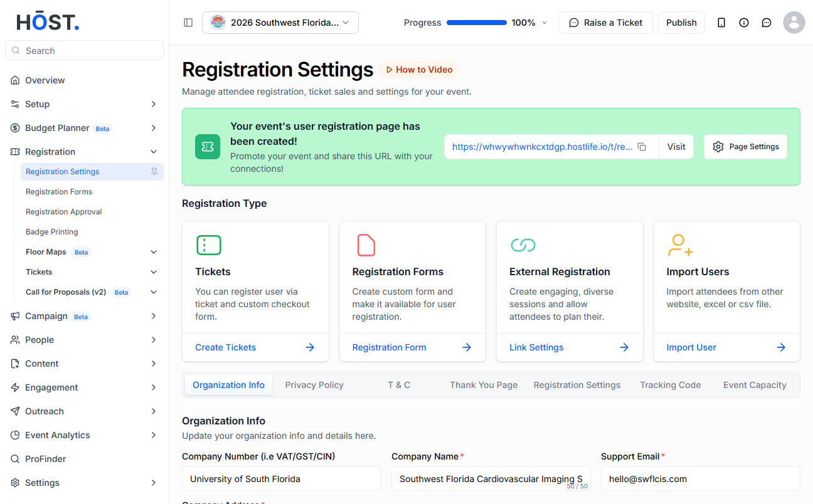Click the Visit button

tap(676, 147)
